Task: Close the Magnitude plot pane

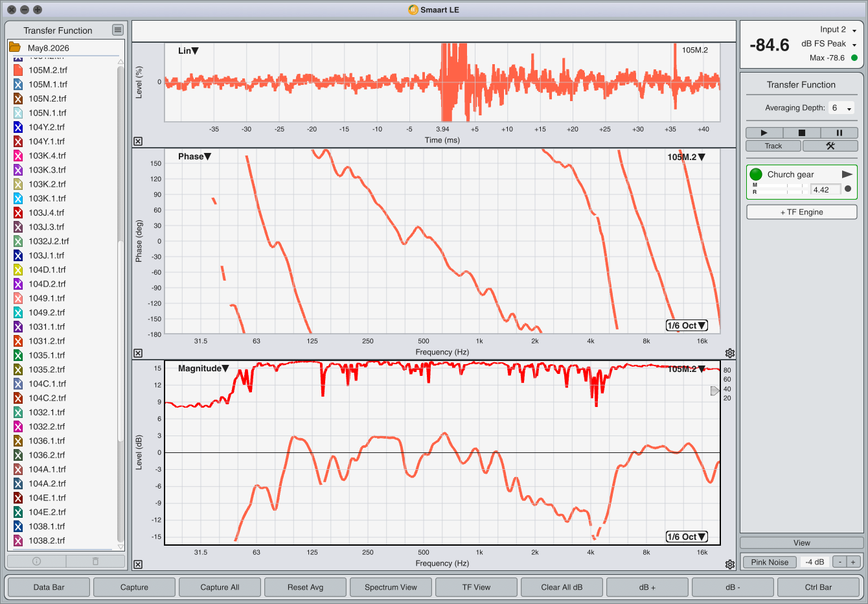Action: click(138, 564)
